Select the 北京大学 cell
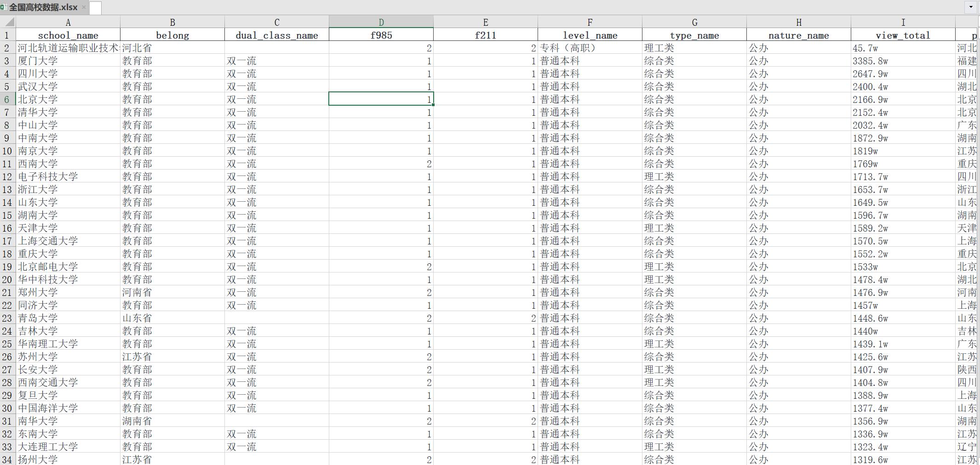 pyautogui.click(x=68, y=99)
